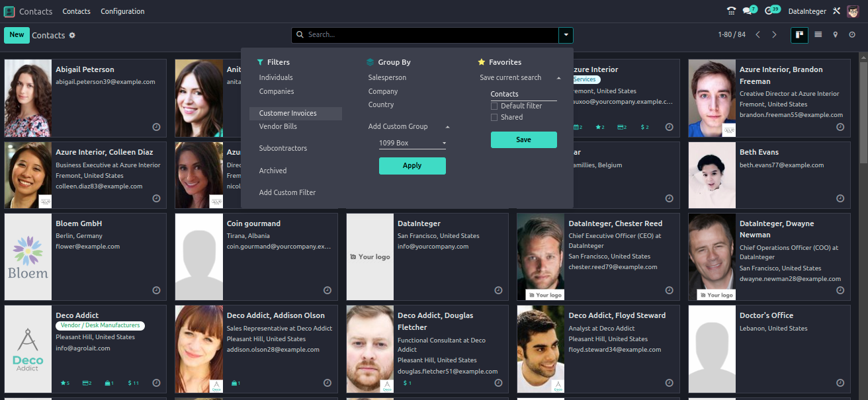Go to next page of contacts
This screenshot has height=400, width=868.
point(774,35)
